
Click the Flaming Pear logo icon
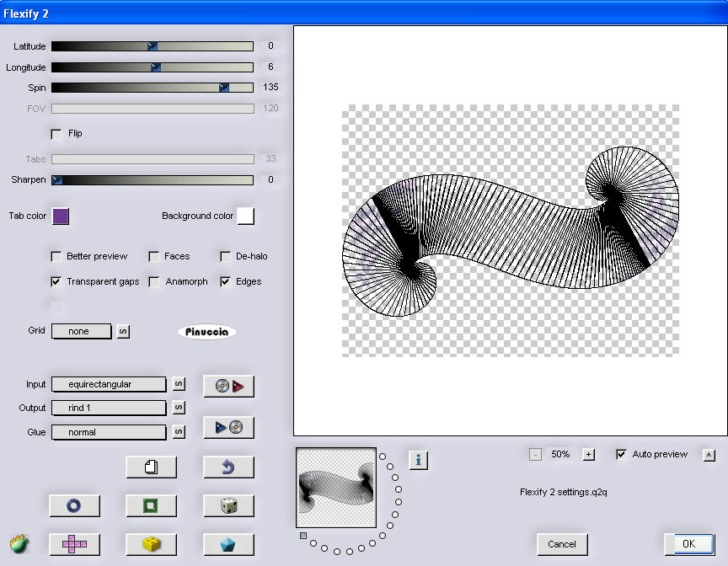point(19,544)
